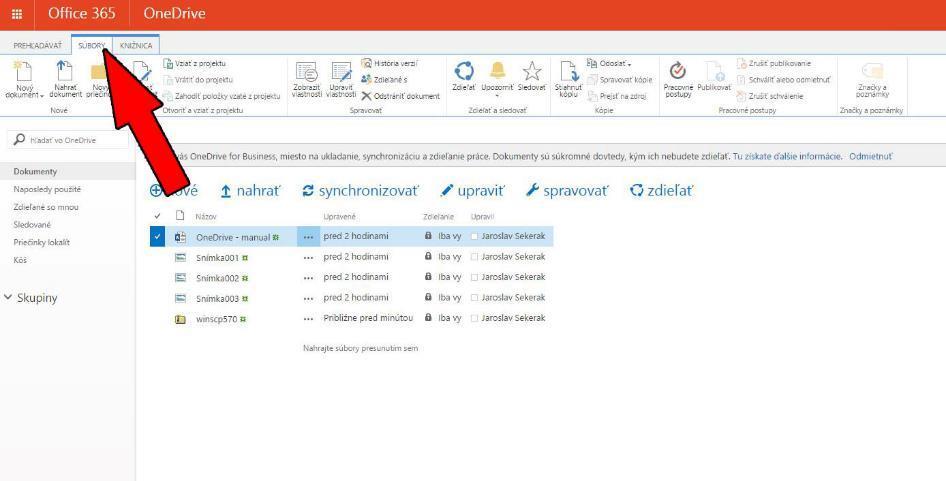Click the search magnifier icon
Image resolution: width=946 pixels, height=481 pixels.
tap(20, 140)
